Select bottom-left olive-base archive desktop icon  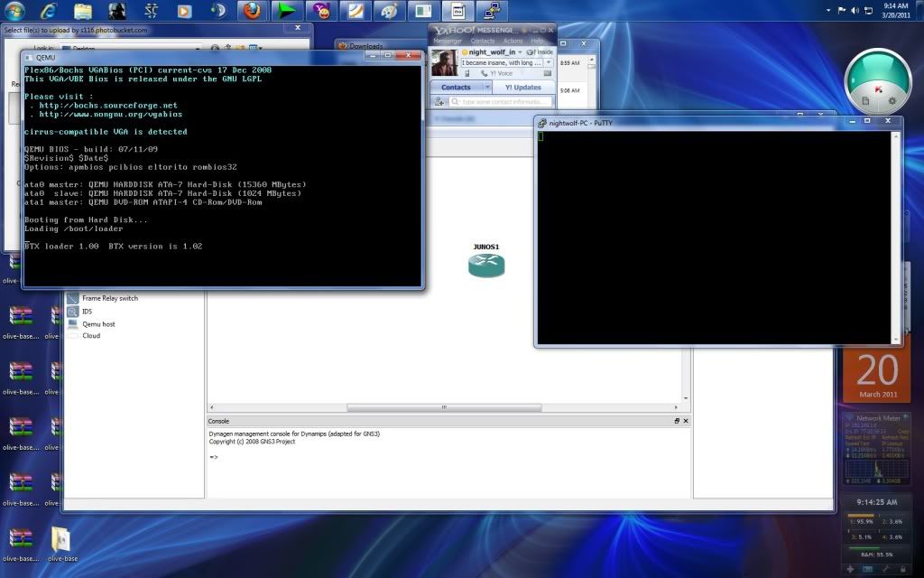pyautogui.click(x=21, y=544)
